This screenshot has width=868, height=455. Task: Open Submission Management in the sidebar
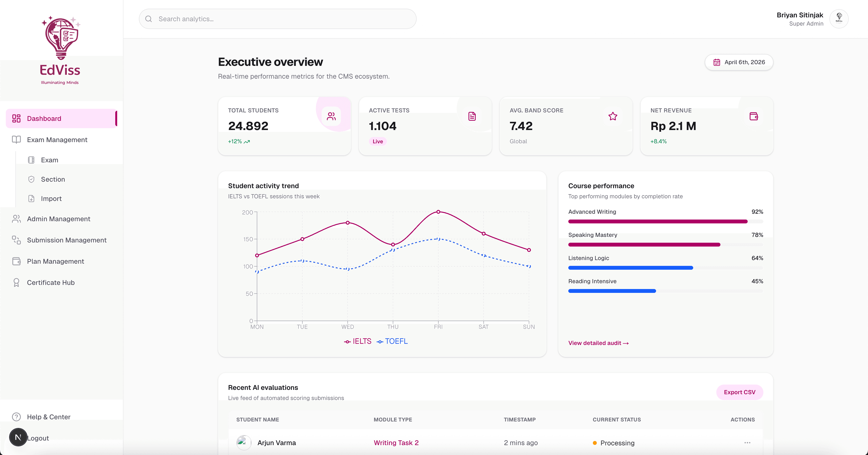66,240
